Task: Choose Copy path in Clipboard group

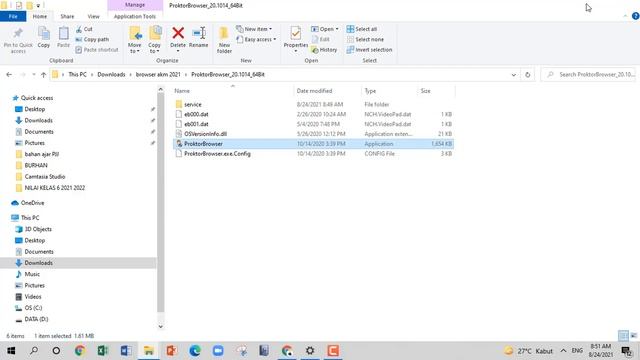Action: tap(92, 40)
